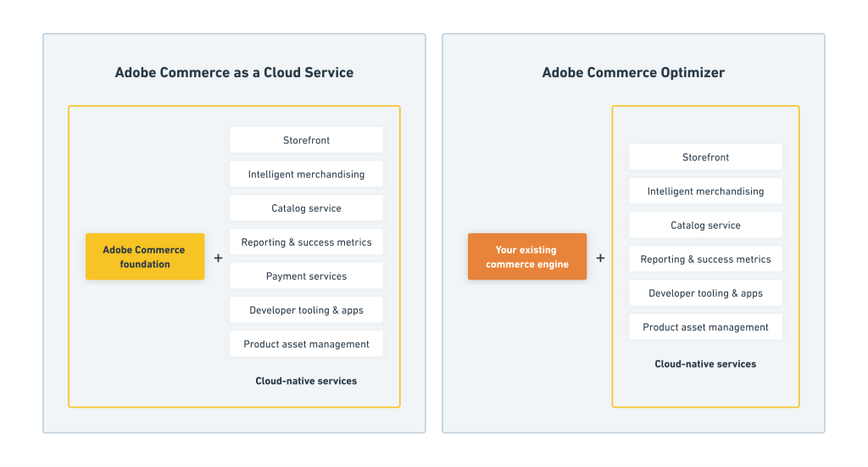Select Product asset management in the Optimizer panel
This screenshot has width=868, height=467.
pos(705,327)
